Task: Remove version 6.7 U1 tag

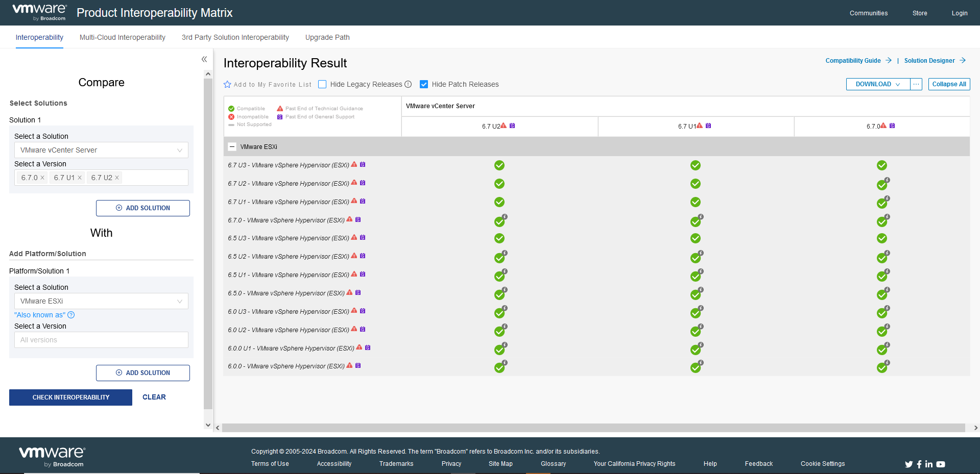Action: tap(80, 178)
